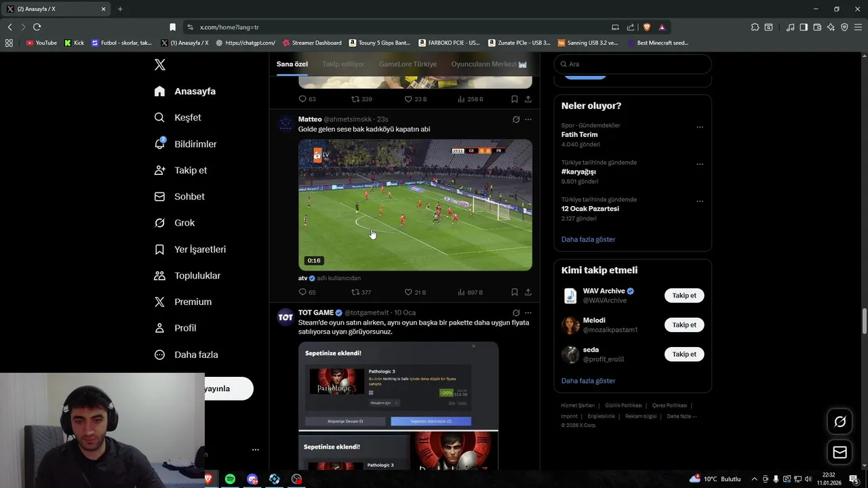Open more options on TOT GAME post
Screen dimensions: 868x488
tap(528, 313)
